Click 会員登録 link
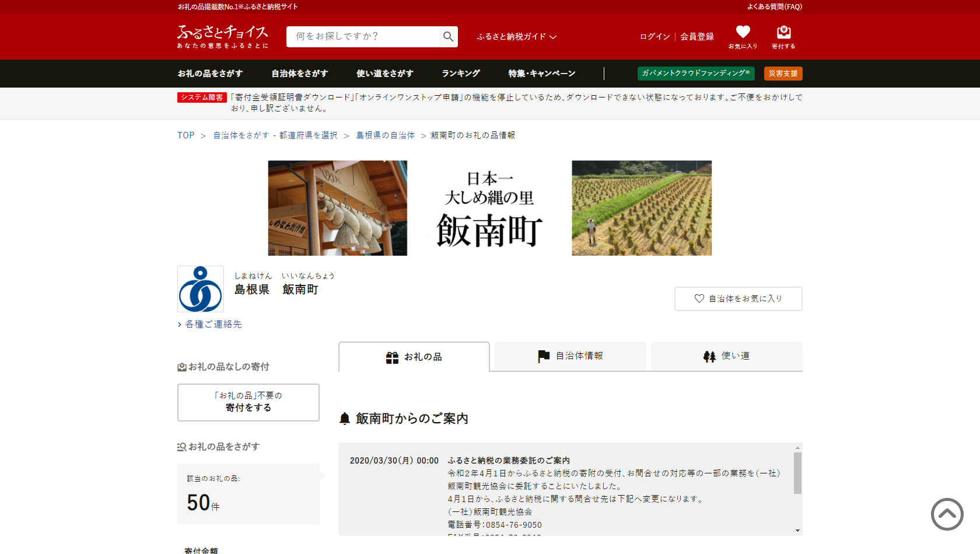This screenshot has width=980, height=554. (x=697, y=36)
